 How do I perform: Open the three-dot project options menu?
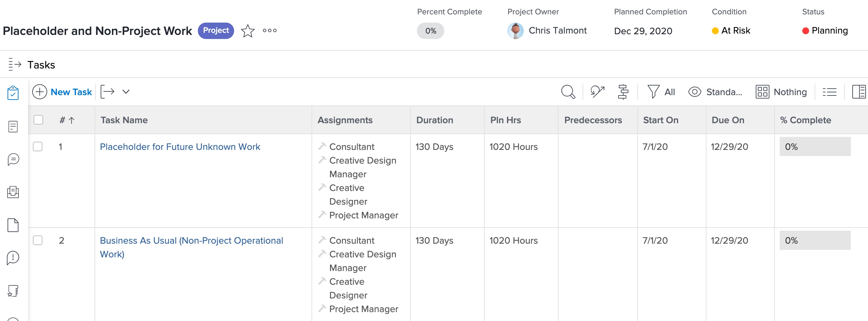coord(270,30)
